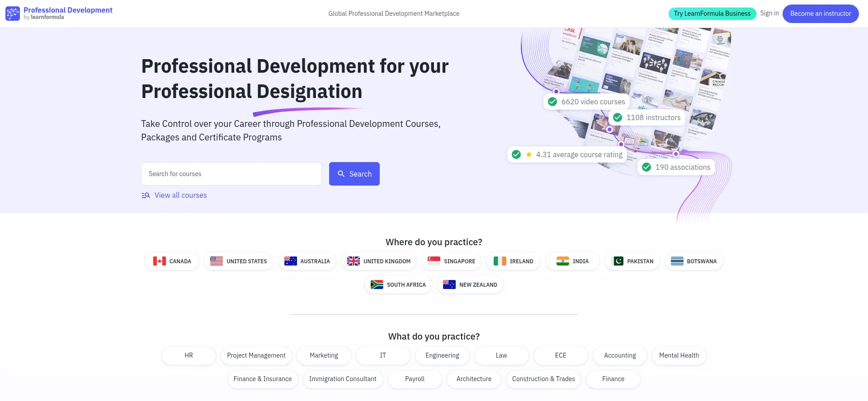
Task: Select the United States flag icon
Action: [217, 261]
